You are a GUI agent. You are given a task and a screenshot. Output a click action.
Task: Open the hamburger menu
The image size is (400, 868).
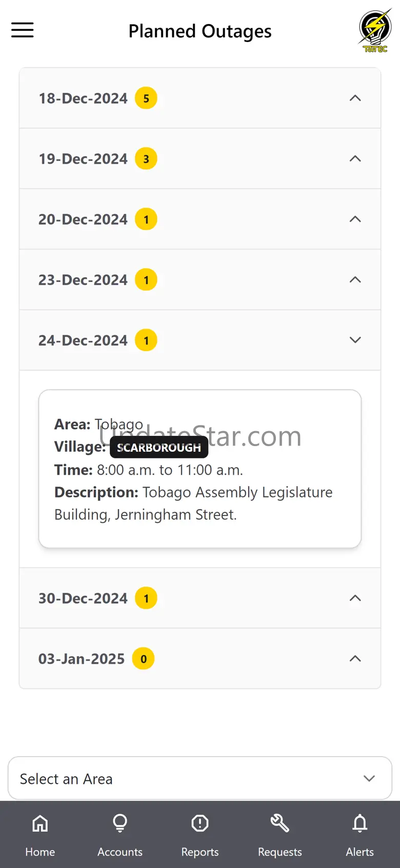(x=23, y=30)
